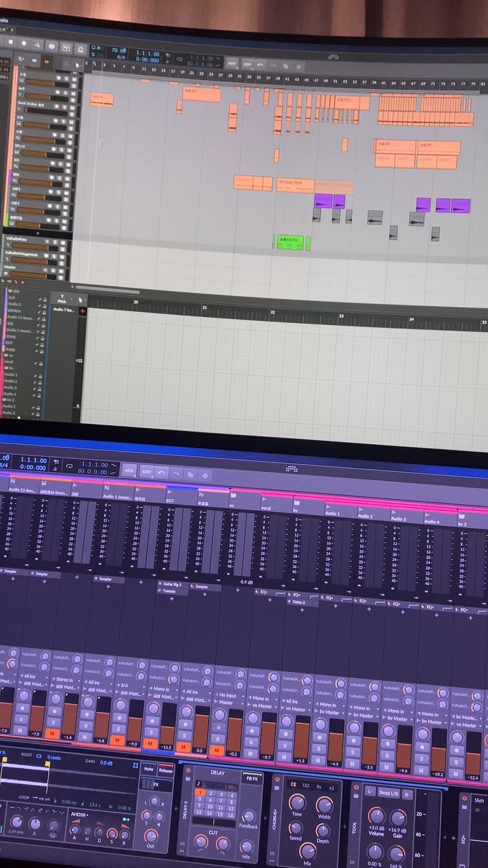Screen dimensions: 488x868
Task: Click the redo arrow in the upper window toolbar
Action: (274, 65)
